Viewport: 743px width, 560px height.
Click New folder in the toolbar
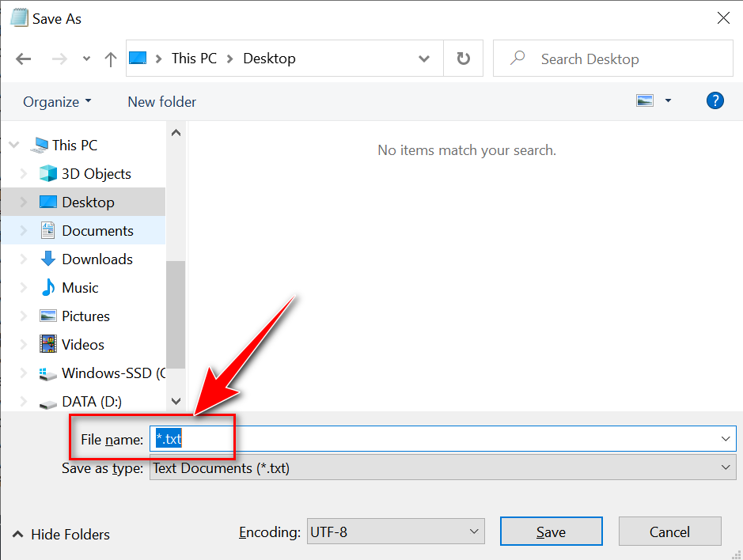tap(161, 102)
